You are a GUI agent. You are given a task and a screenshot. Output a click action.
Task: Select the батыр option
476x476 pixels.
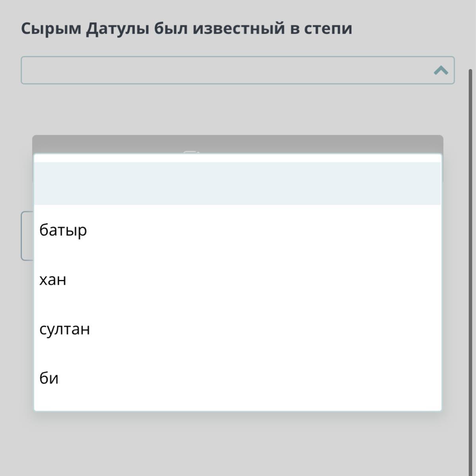click(x=63, y=230)
